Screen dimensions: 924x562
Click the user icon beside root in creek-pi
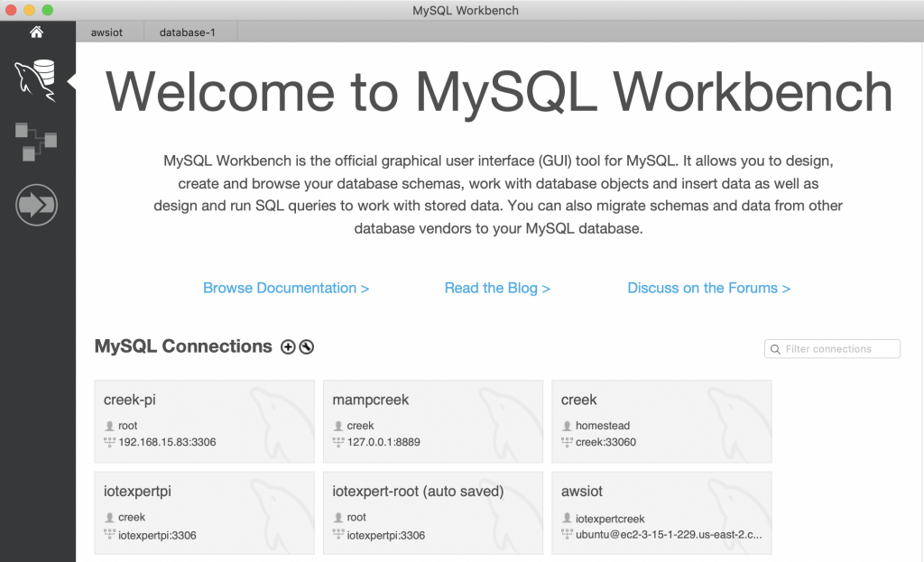pyautogui.click(x=109, y=426)
